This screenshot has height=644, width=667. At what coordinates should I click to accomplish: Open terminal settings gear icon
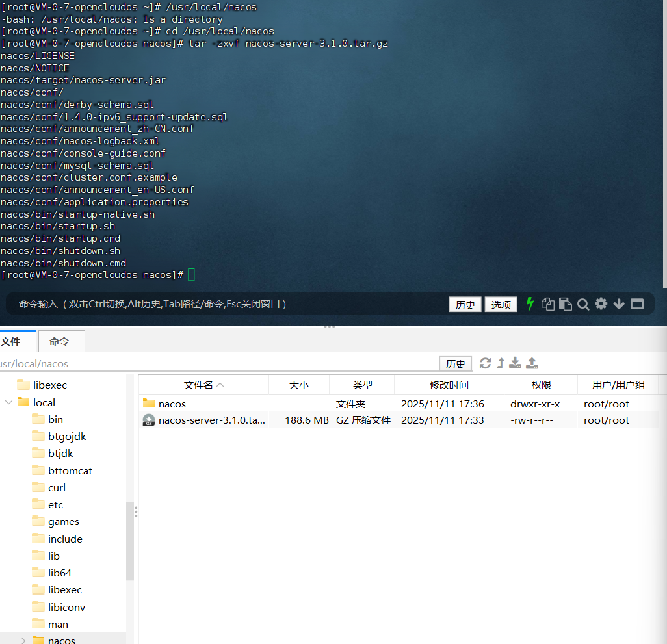601,304
